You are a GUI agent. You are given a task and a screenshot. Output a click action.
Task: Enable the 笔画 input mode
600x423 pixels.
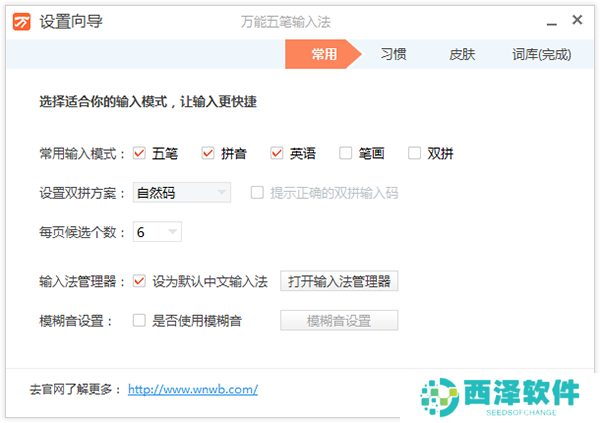(346, 153)
